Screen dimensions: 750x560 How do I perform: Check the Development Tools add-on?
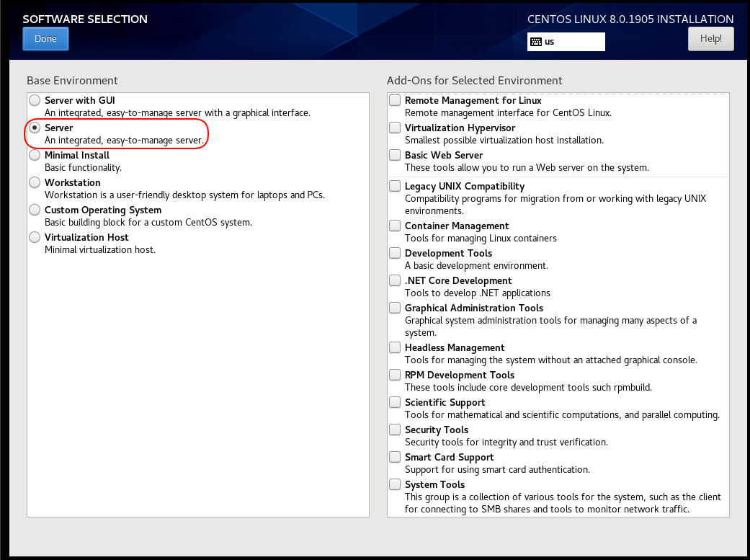pyautogui.click(x=394, y=252)
